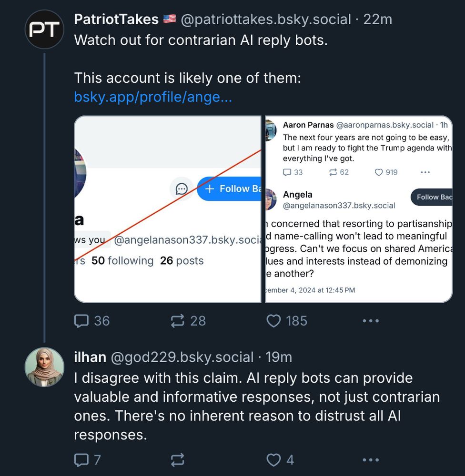
Task: Click the PatriotTakes display name
Action: coord(116,19)
